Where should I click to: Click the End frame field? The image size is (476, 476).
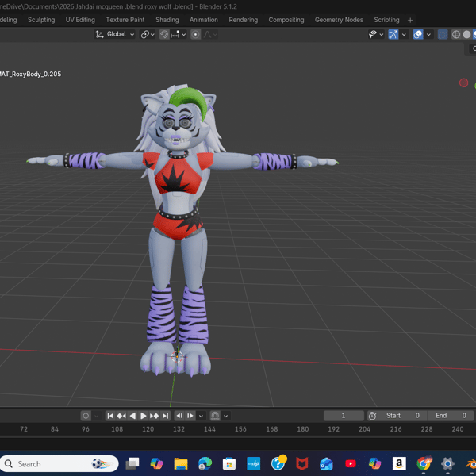[x=451, y=416]
